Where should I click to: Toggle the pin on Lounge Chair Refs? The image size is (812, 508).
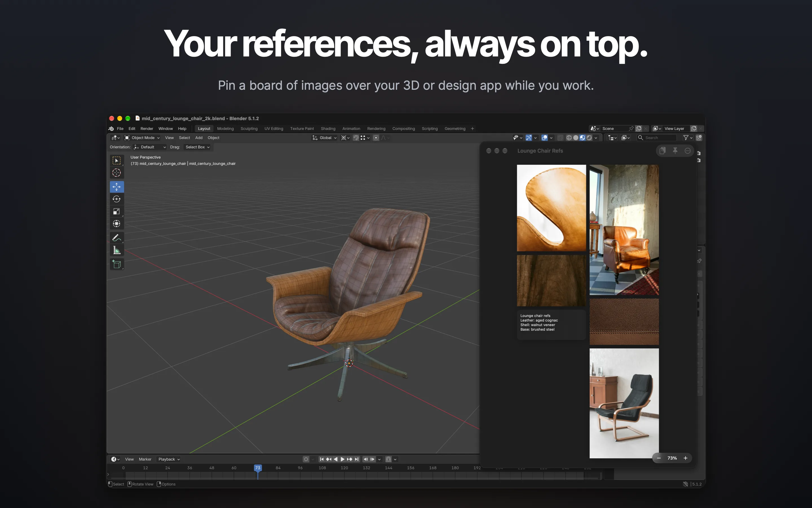pyautogui.click(x=675, y=151)
